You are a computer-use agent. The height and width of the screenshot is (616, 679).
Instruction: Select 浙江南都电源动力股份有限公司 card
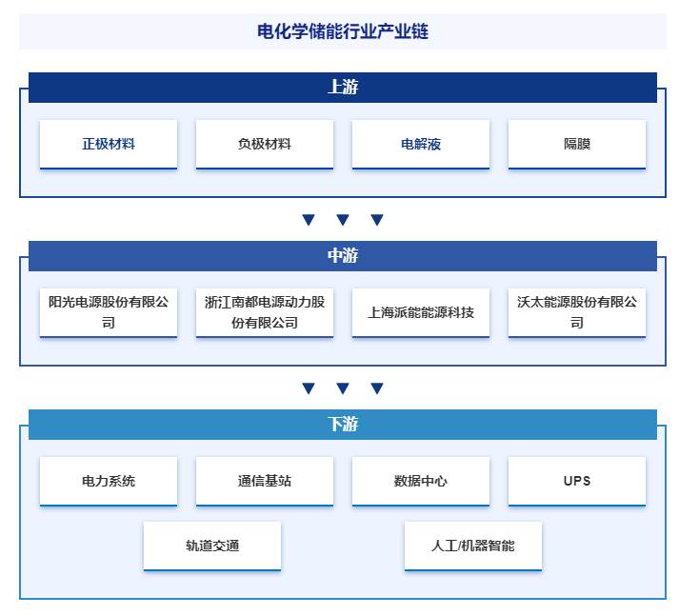[265, 312]
